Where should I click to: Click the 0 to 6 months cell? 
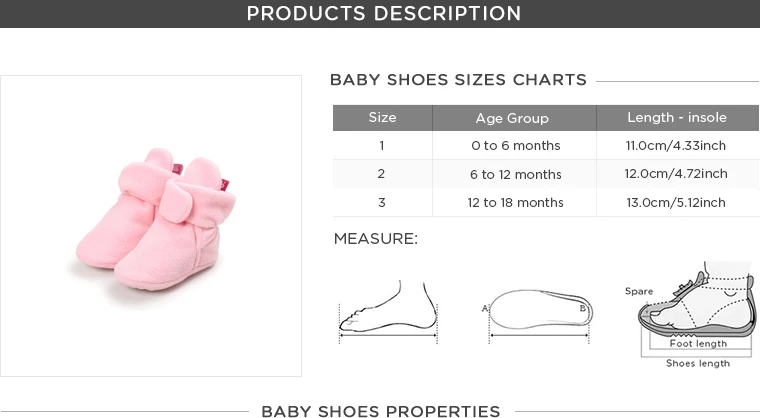point(515,146)
